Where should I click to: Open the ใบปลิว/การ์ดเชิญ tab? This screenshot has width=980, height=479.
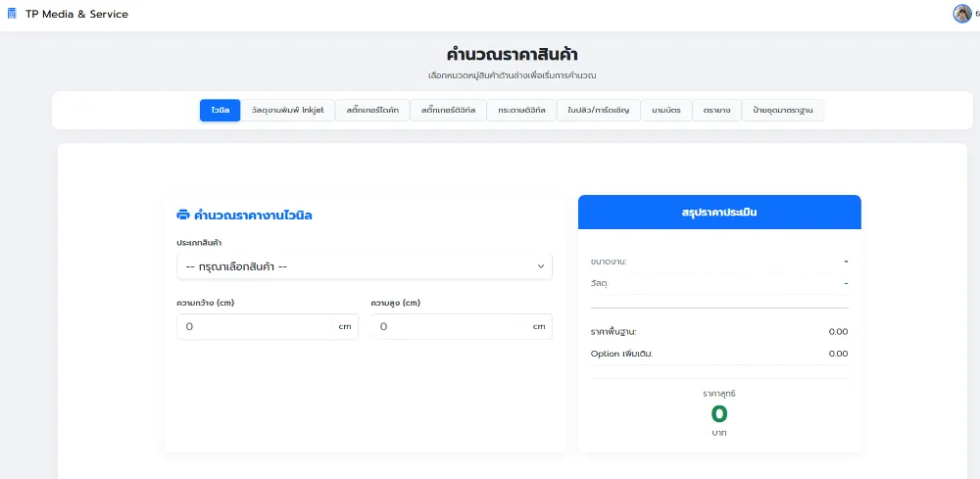[x=599, y=111]
